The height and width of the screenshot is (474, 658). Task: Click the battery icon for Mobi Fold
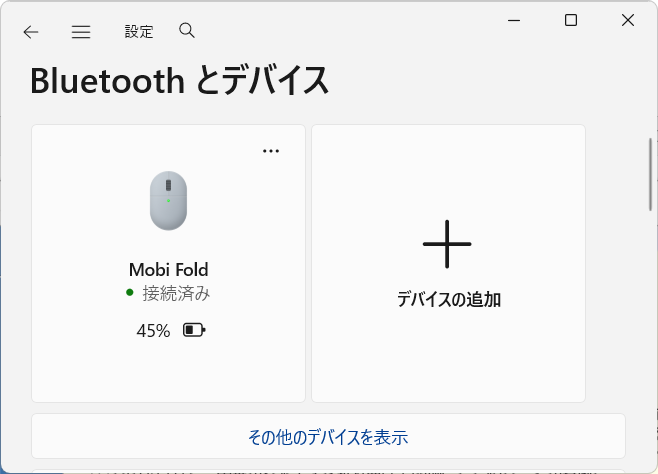pos(194,331)
